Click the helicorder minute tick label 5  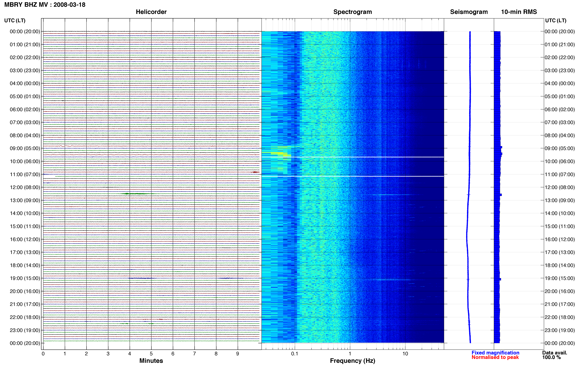tap(151, 354)
